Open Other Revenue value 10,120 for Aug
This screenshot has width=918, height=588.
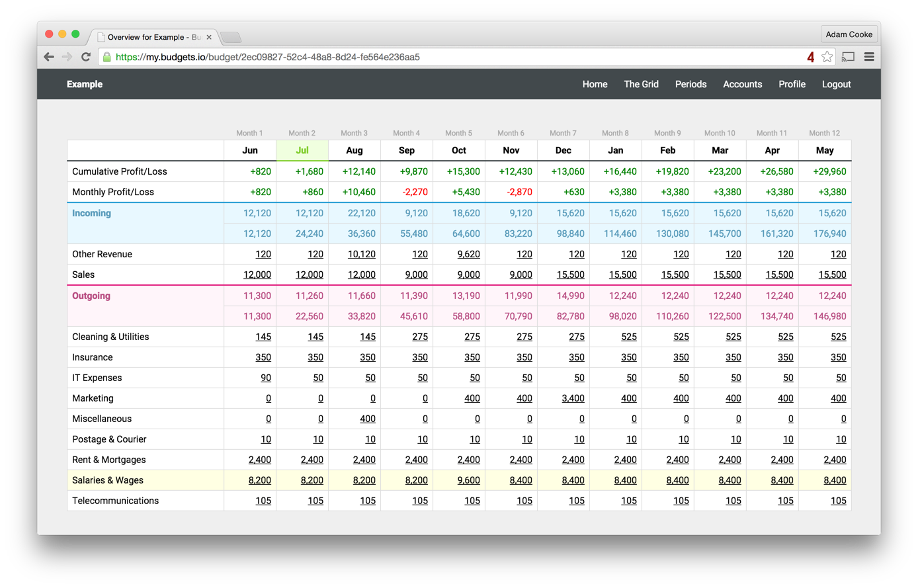pos(361,254)
